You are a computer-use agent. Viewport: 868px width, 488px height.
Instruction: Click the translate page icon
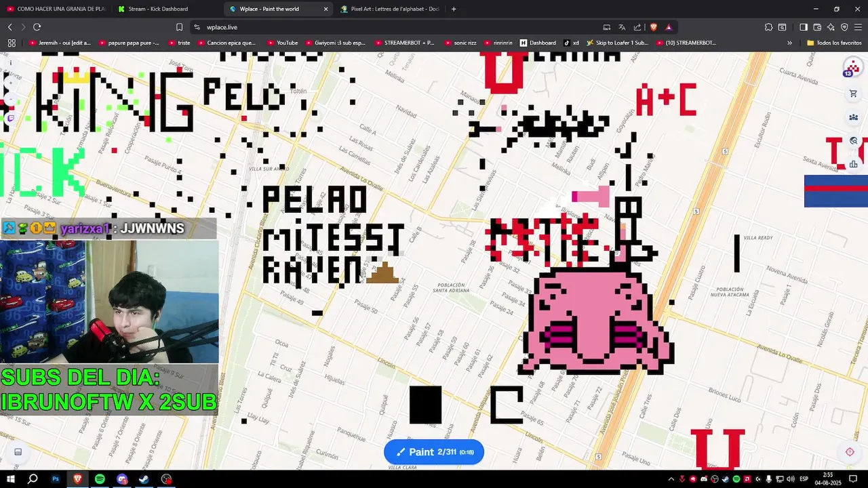click(622, 27)
